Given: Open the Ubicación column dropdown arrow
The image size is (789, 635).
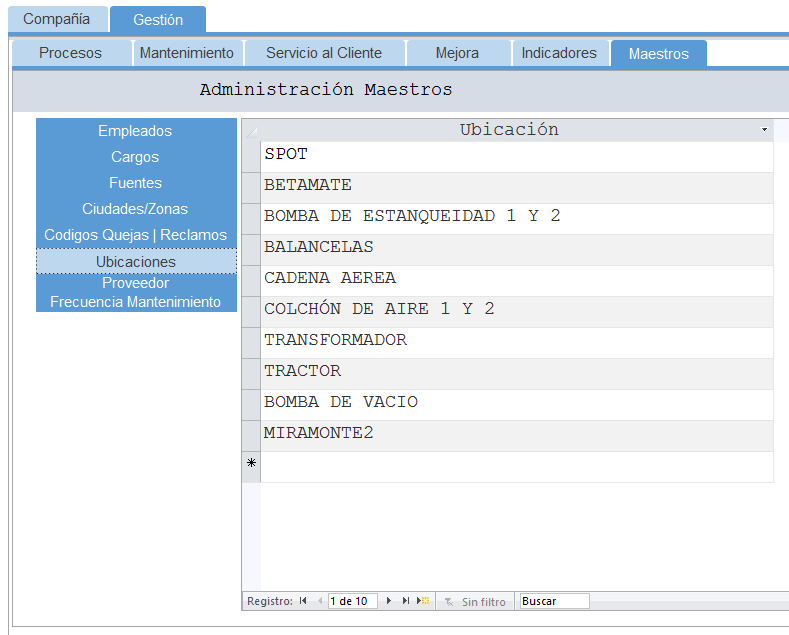Looking at the screenshot, I should coord(764,130).
